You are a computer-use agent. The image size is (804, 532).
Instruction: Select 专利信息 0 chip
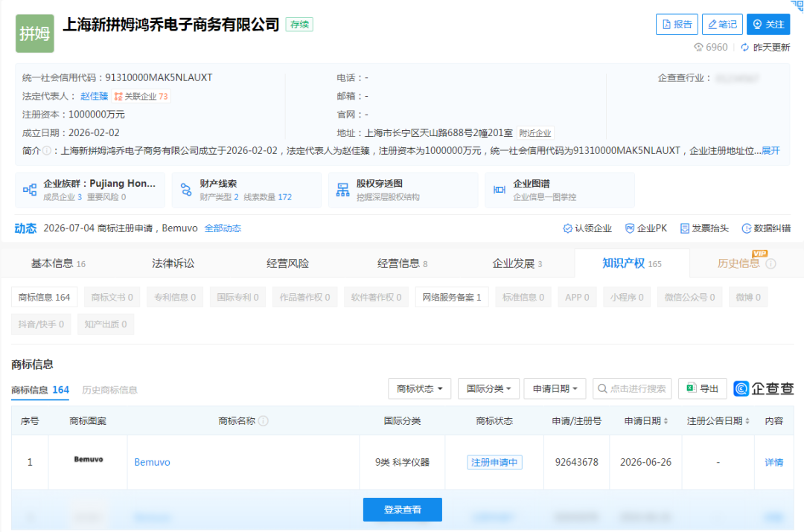click(175, 298)
